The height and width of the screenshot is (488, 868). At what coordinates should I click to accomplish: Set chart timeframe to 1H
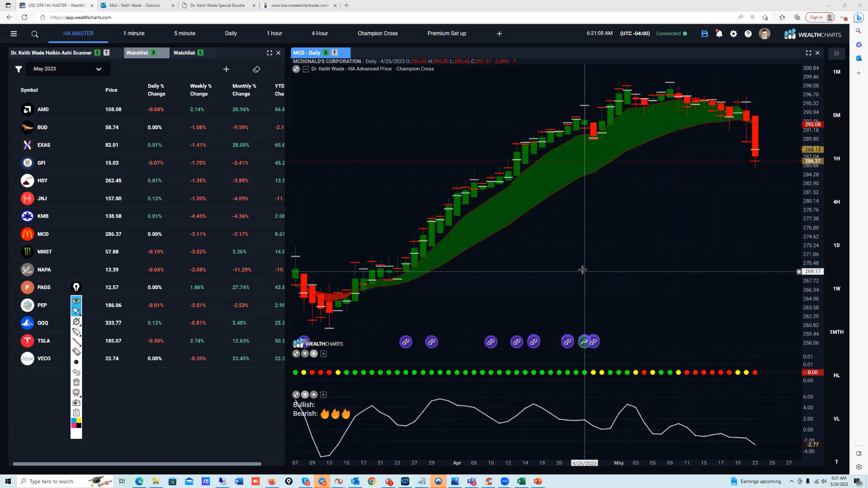tap(836, 159)
